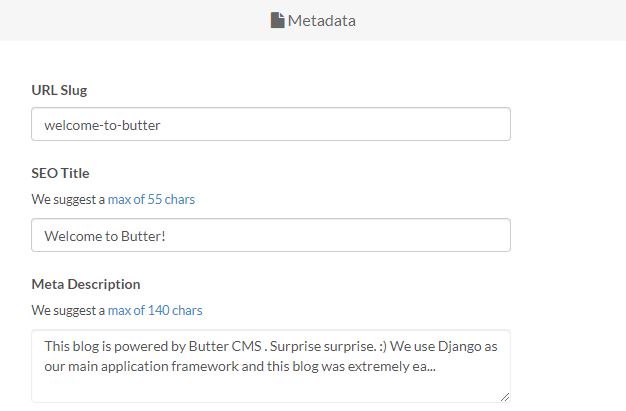Image resolution: width=626 pixels, height=411 pixels.
Task: Click "We suggest a" under Meta Description
Action: click(68, 310)
